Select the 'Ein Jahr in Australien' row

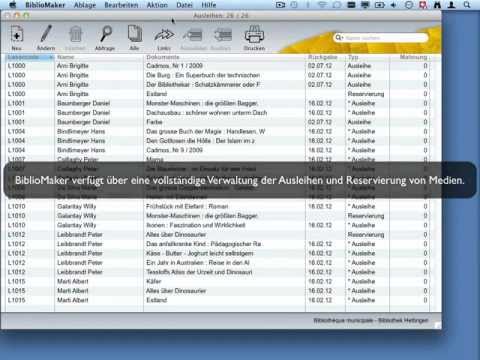point(218,262)
